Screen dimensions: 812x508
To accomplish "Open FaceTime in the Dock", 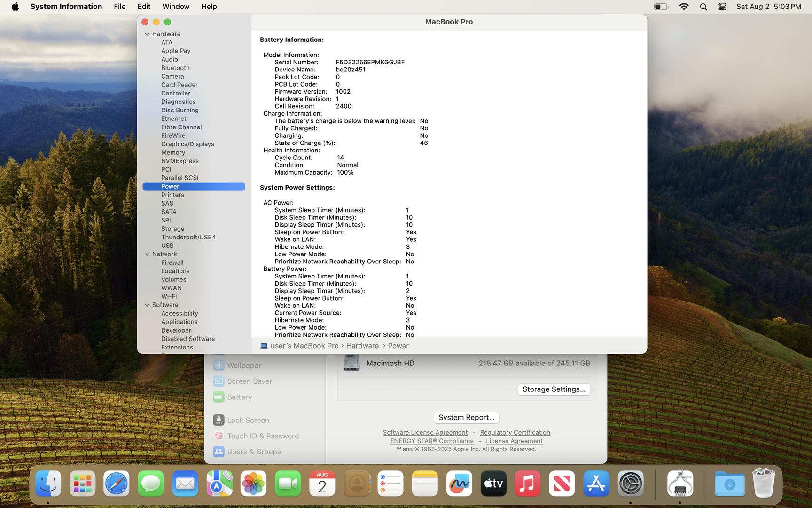I will (288, 484).
